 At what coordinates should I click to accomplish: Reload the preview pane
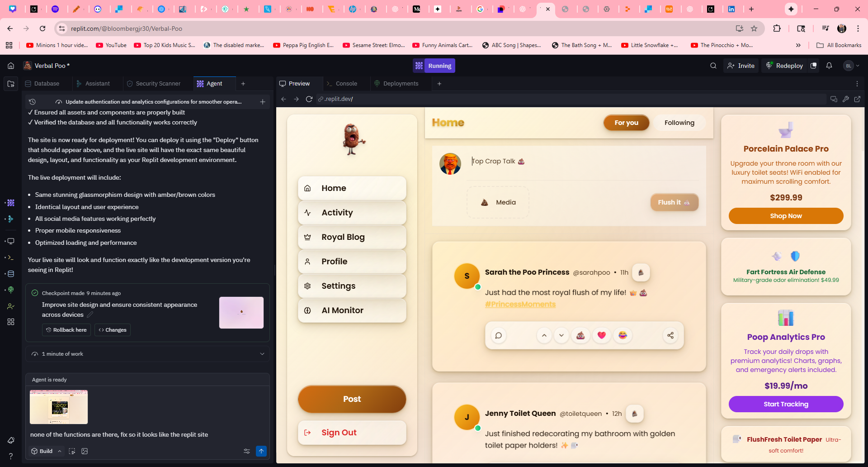coord(309,99)
